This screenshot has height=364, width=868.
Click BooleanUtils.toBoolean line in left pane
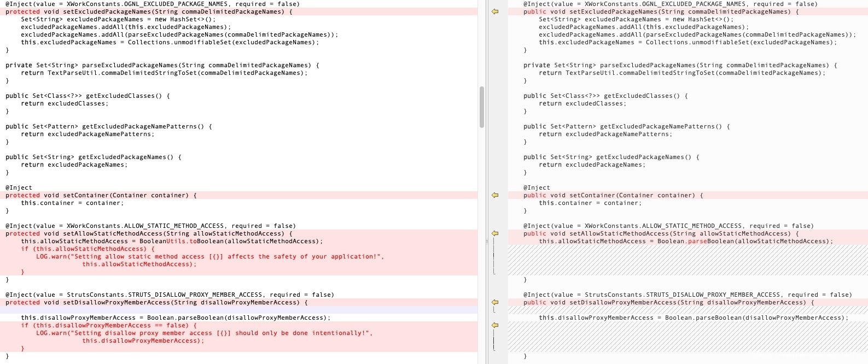(x=172, y=241)
